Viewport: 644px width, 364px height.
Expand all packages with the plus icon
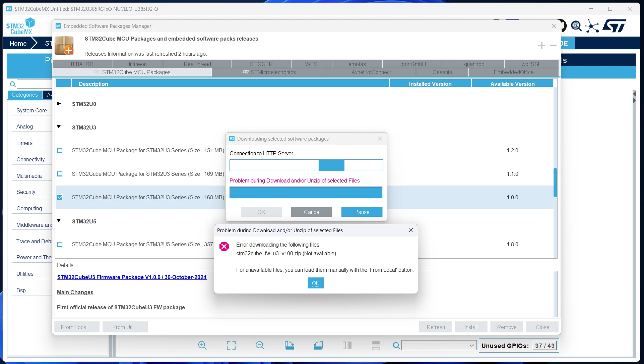point(541,45)
